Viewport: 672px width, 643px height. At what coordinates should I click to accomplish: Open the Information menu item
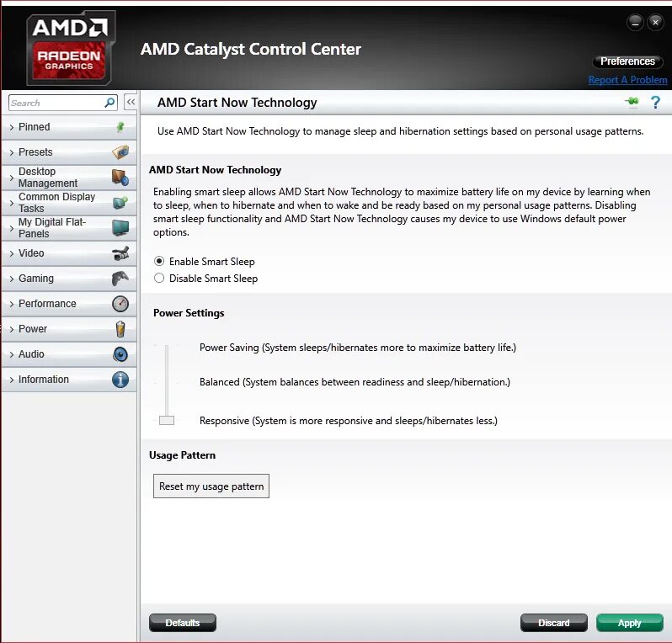click(69, 380)
